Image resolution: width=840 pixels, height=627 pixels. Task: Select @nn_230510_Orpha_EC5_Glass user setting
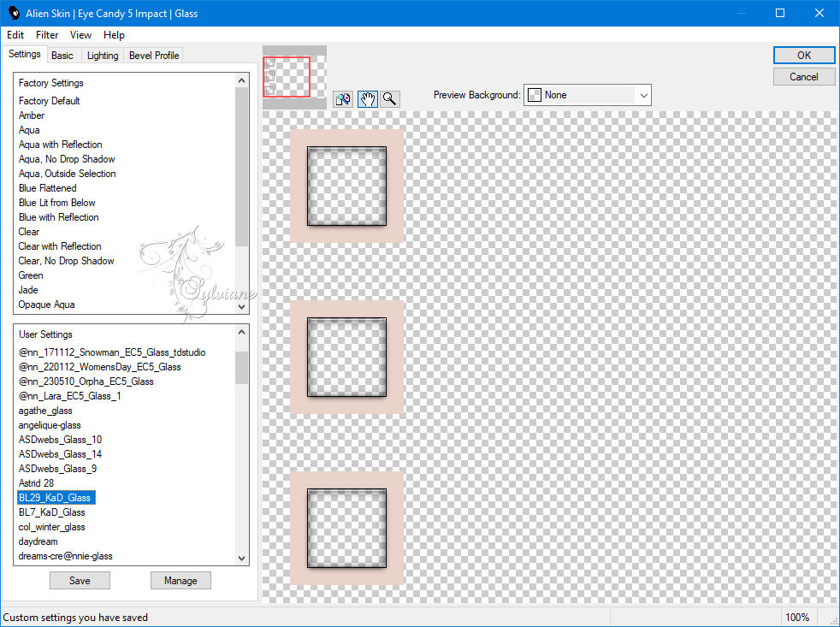(86, 381)
